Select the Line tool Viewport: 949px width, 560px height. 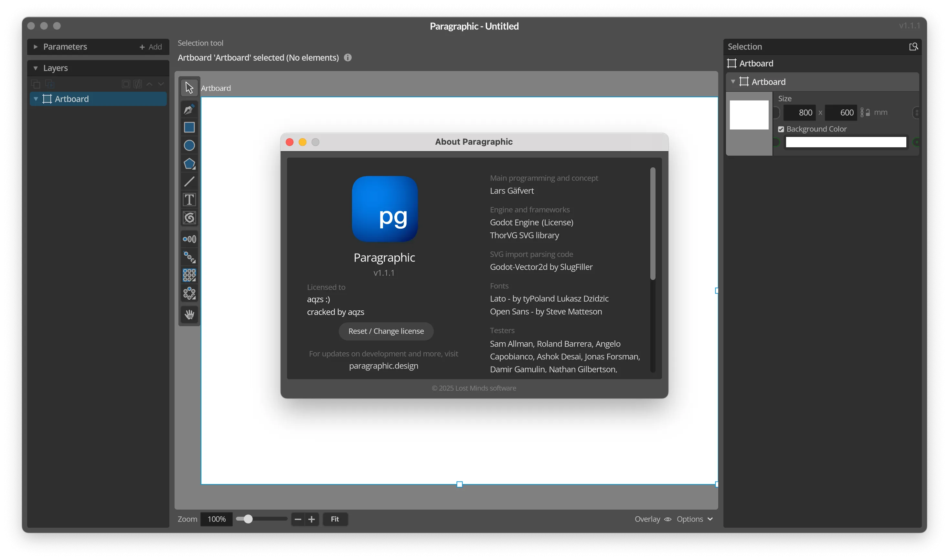tap(189, 181)
